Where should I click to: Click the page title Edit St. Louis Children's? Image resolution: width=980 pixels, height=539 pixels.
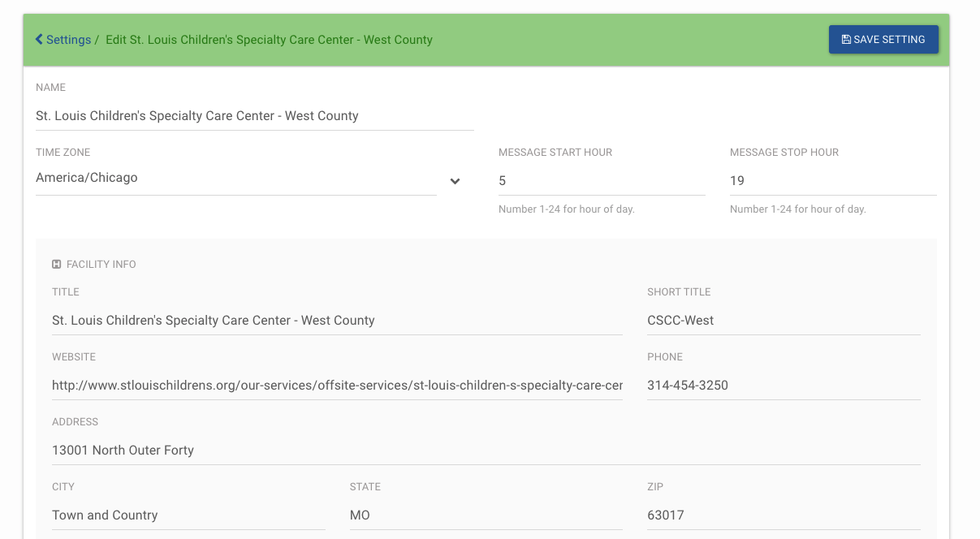point(269,40)
